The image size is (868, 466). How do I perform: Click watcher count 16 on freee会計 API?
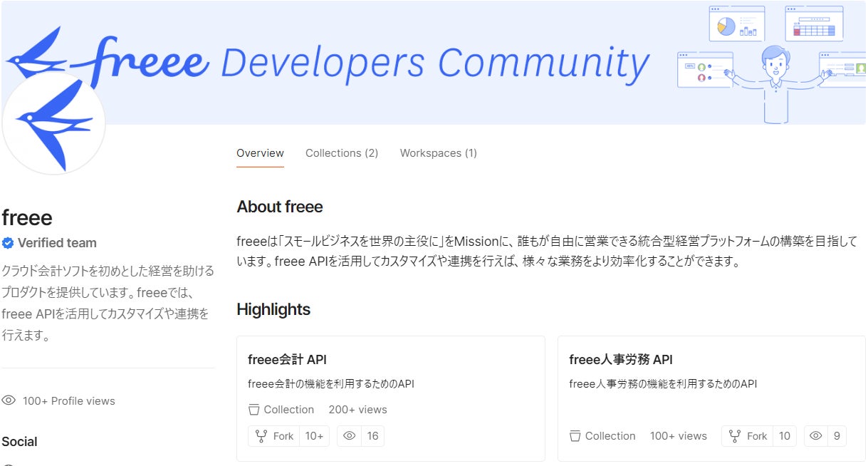point(372,436)
